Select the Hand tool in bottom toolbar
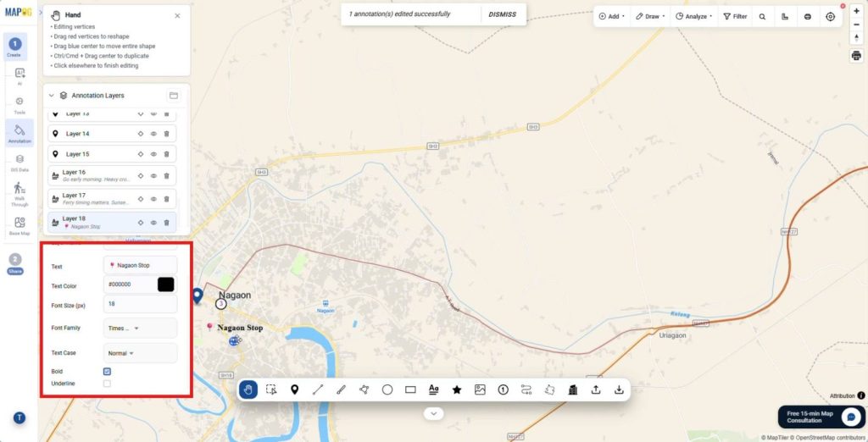This screenshot has width=868, height=442. [x=248, y=390]
